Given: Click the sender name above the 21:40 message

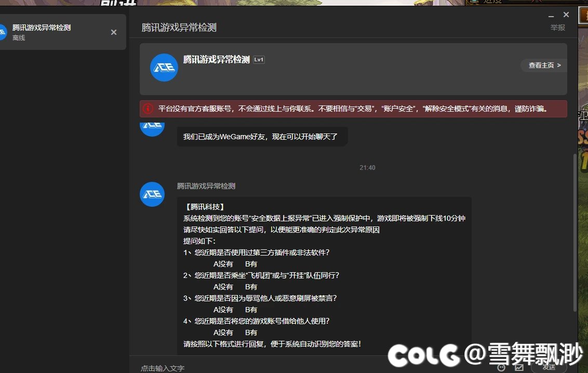Looking at the screenshot, I should [x=206, y=186].
